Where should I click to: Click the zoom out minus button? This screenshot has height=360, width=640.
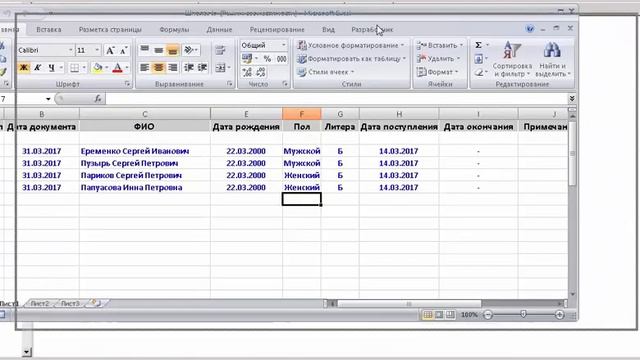click(488, 315)
